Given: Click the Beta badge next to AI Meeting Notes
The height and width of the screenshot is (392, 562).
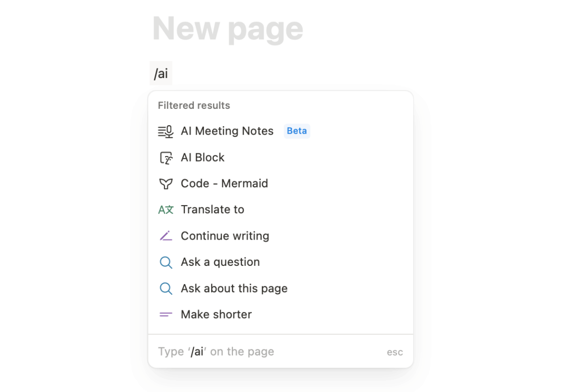Looking at the screenshot, I should tap(297, 131).
